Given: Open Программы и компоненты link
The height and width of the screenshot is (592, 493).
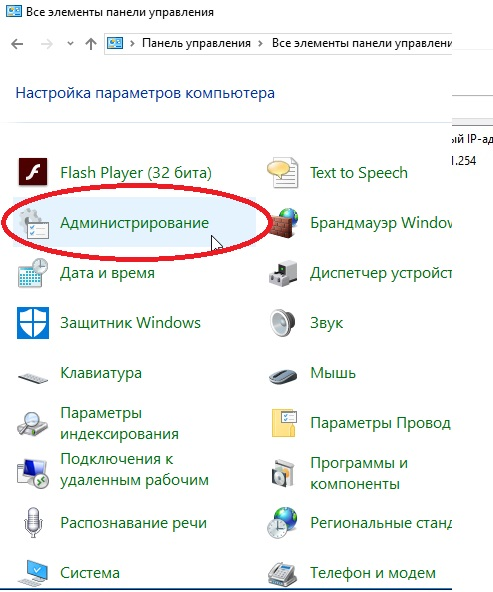Looking at the screenshot, I should coord(359,473).
